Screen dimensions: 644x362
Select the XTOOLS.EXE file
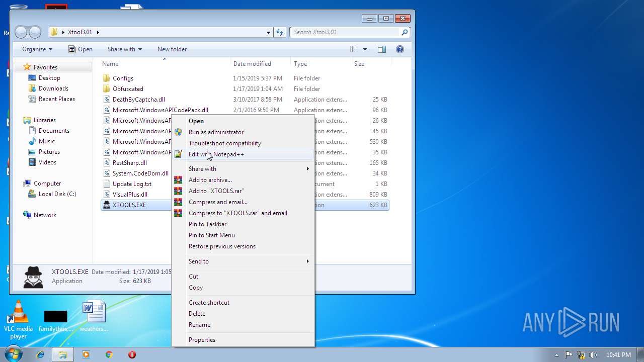pos(129,205)
